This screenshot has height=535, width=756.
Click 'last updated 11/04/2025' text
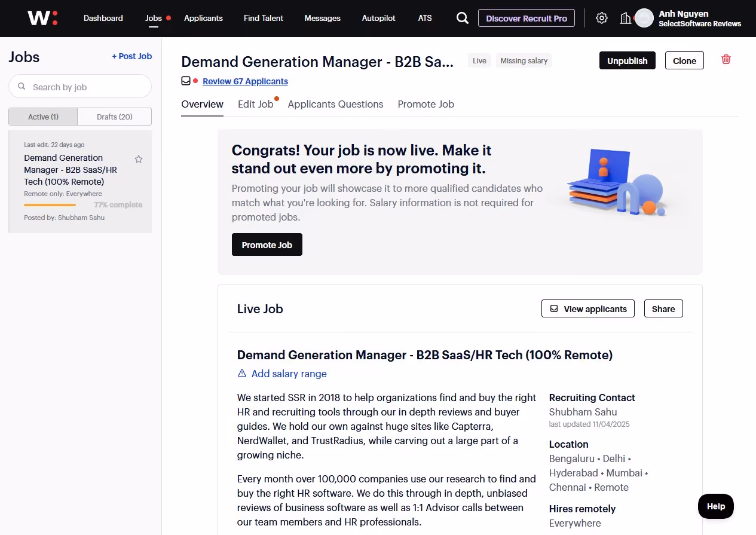point(589,424)
